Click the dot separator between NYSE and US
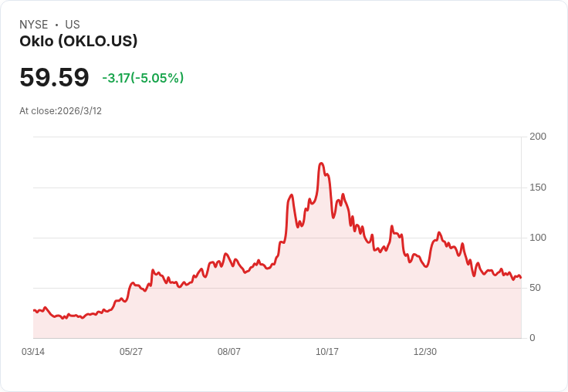 56,25
